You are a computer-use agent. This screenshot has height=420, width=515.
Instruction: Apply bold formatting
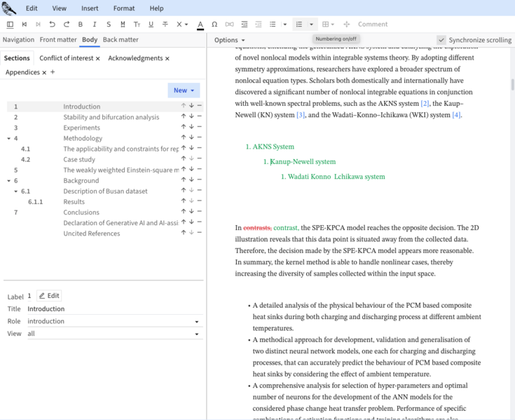(x=81, y=25)
